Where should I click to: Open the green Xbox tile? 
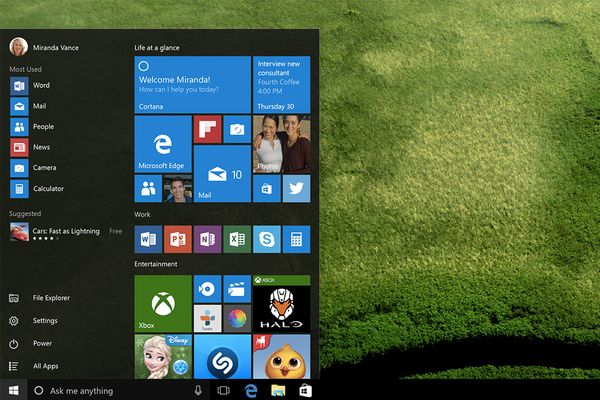162,302
